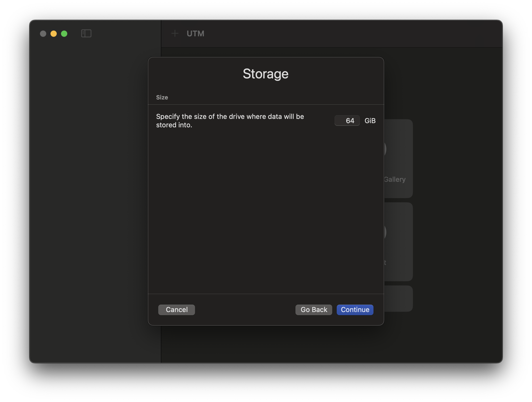Click the circular icon on Gallery card
The width and height of the screenshot is (532, 402).
tap(385, 149)
